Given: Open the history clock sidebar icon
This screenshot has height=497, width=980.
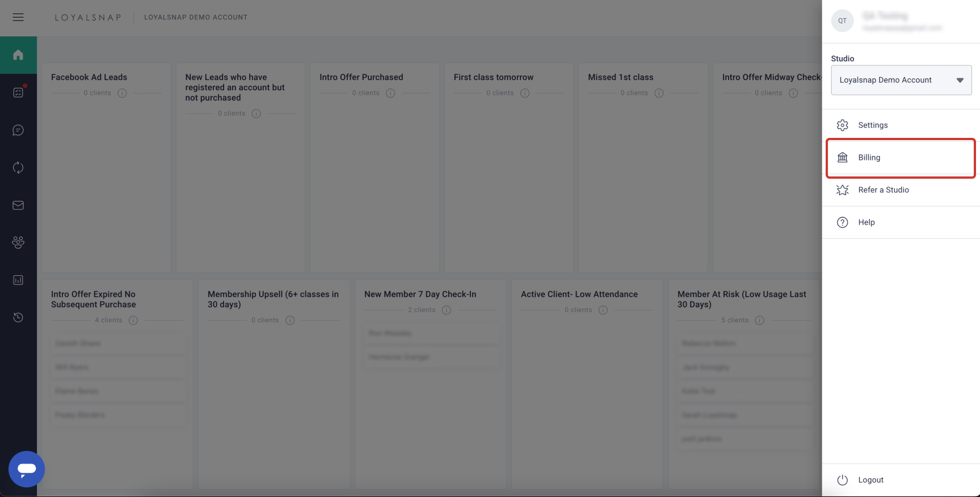Looking at the screenshot, I should click(x=18, y=317).
